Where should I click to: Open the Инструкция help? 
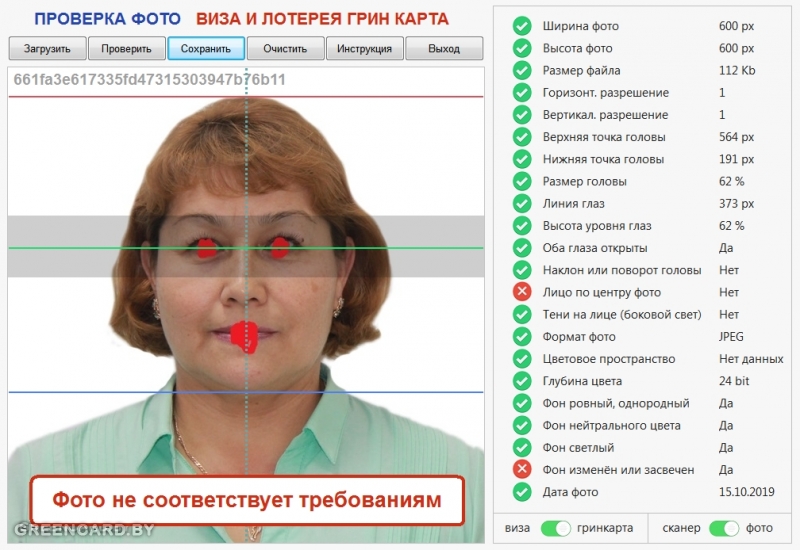coord(364,48)
